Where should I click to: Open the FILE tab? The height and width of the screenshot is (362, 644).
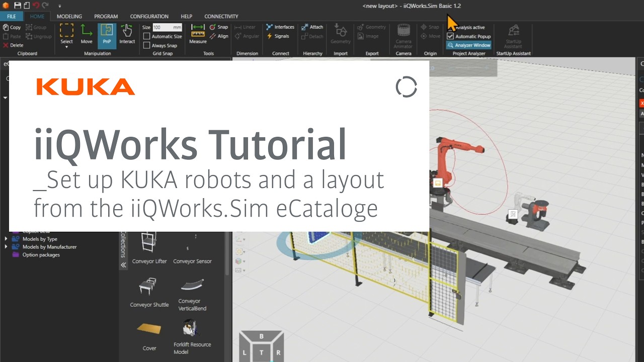tap(11, 16)
